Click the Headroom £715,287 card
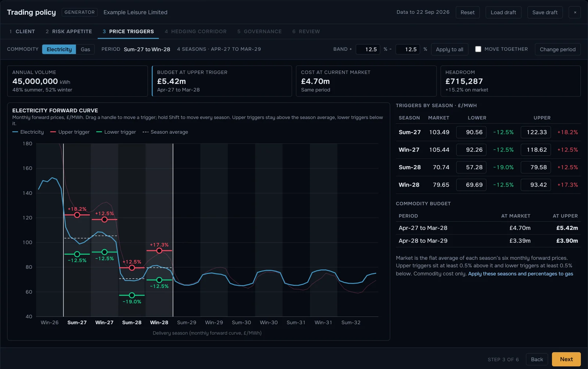This screenshot has width=588, height=369. coord(510,81)
